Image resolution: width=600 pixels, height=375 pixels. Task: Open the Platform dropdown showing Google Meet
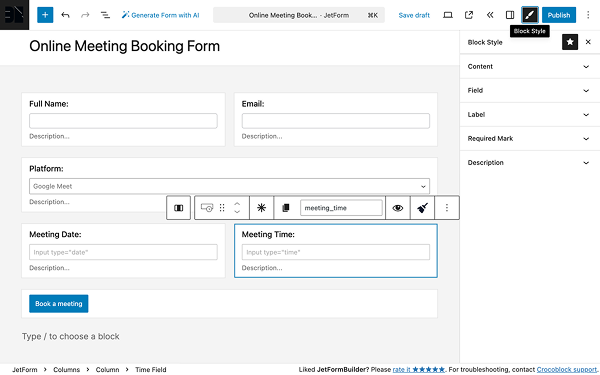pos(229,186)
